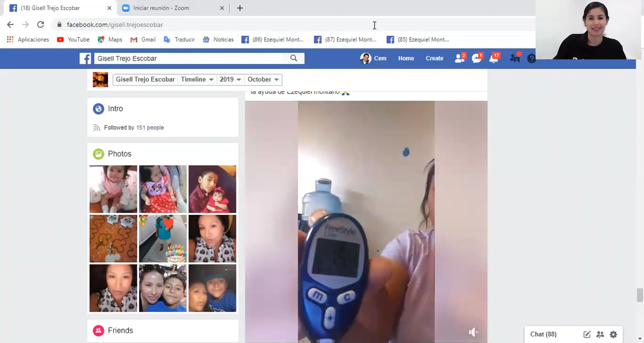Open the October month dropdown
This screenshot has height=343, width=644.
pos(263,79)
